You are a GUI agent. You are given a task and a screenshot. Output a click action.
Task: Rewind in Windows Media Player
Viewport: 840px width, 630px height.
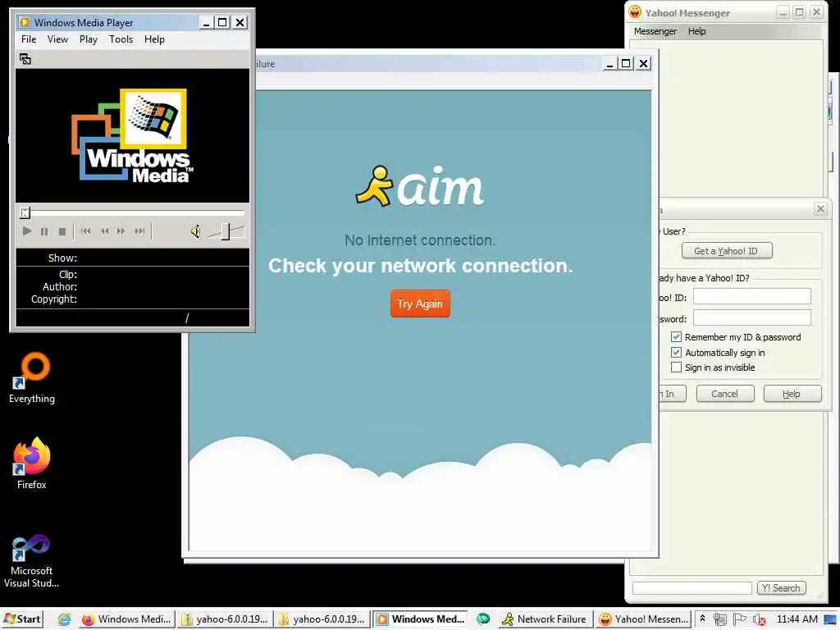[x=104, y=231]
